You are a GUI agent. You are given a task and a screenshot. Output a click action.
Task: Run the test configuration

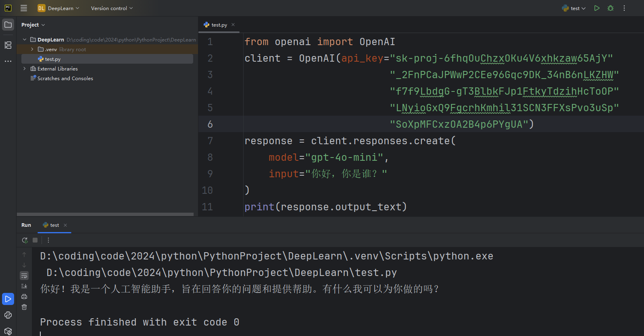[x=597, y=8]
